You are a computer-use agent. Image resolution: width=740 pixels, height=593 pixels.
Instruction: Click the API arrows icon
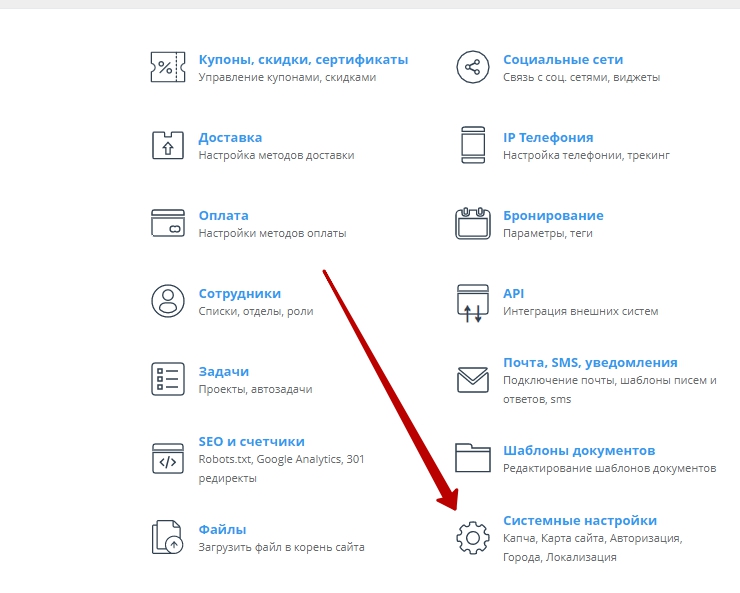pyautogui.click(x=472, y=302)
